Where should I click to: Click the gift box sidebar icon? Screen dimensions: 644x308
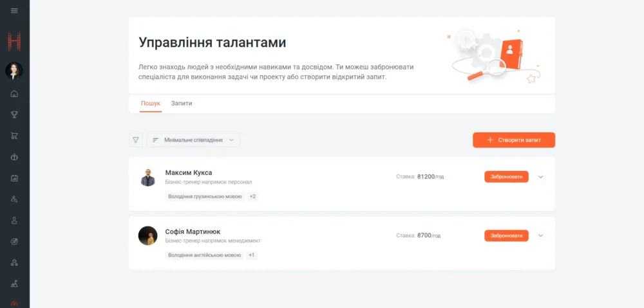(x=14, y=157)
